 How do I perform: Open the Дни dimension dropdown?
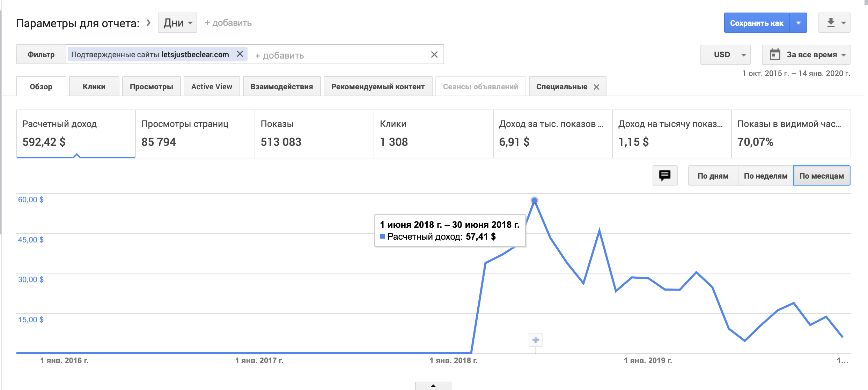click(x=177, y=23)
